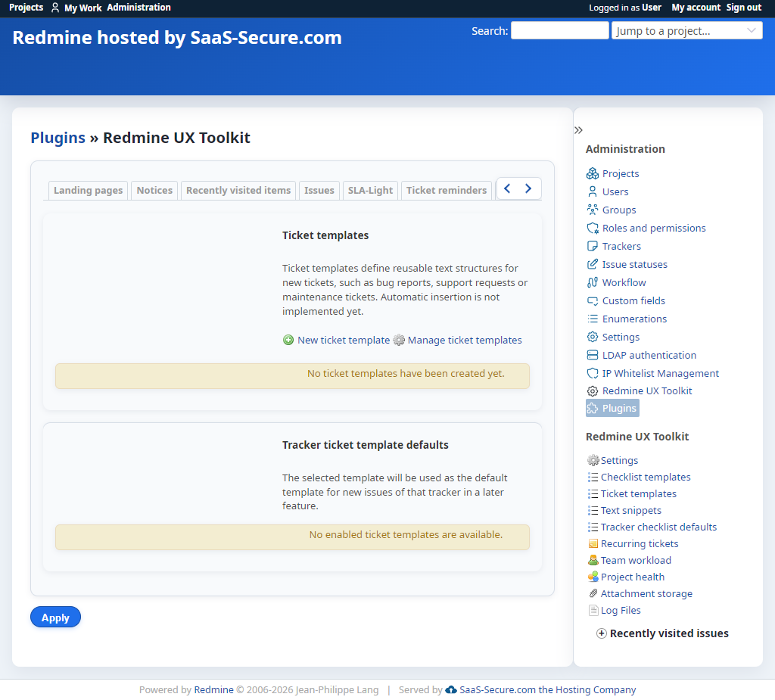Viewport: 775px width, 700px height.
Task: Follow the Manage ticket templates link
Action: (465, 340)
